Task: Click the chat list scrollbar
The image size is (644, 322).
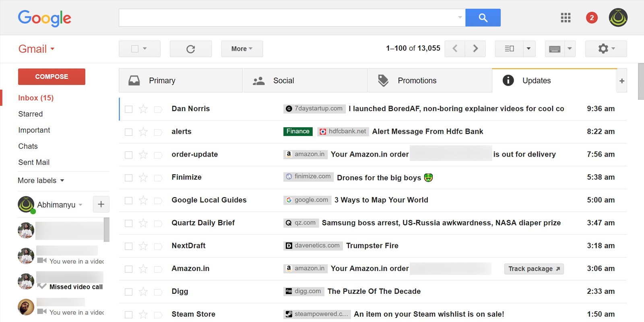Action: click(x=107, y=229)
